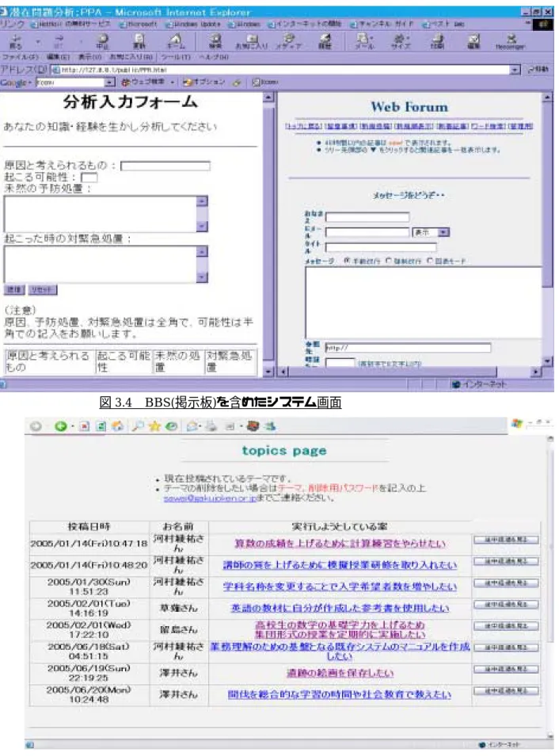Open the Google toolbar ウェブ検索 dropdown

(172, 82)
